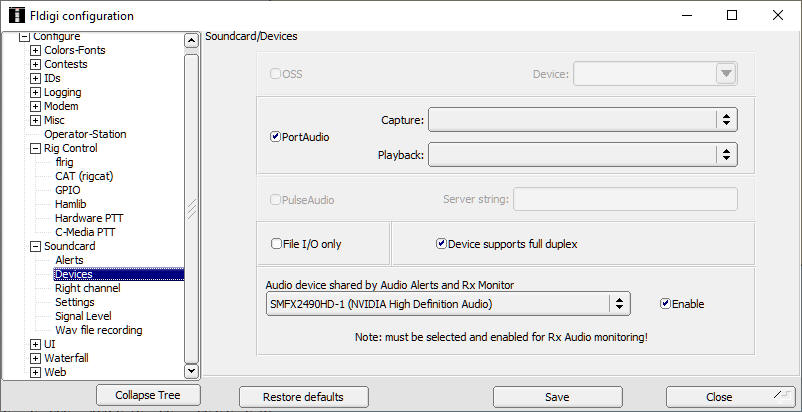Select Operator-Station in the tree
Screen dimensions: 802x412
coord(85,134)
